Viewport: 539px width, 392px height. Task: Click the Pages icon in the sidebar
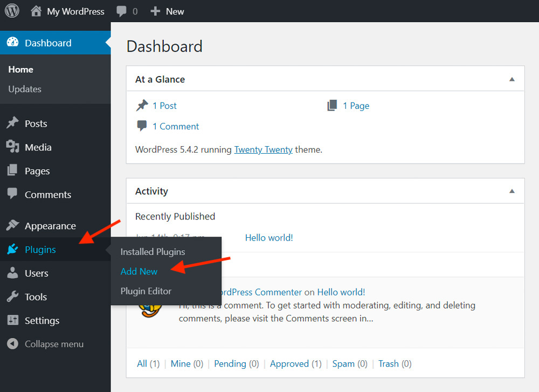coord(12,170)
